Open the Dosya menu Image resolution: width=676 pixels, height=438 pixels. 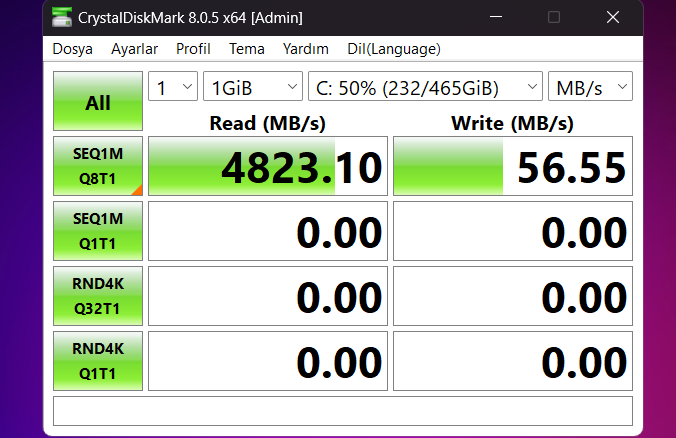pyautogui.click(x=72, y=49)
